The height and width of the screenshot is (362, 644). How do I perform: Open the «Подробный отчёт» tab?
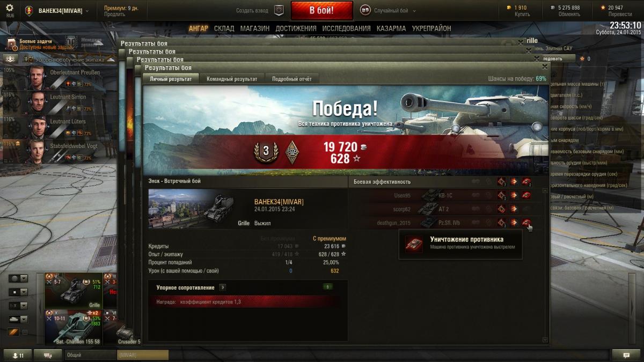click(291, 79)
